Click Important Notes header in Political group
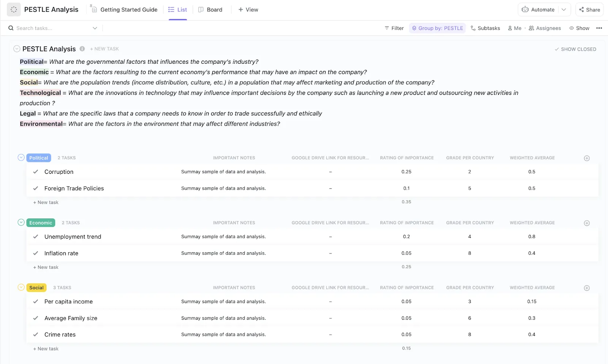This screenshot has width=608, height=364. [x=234, y=158]
